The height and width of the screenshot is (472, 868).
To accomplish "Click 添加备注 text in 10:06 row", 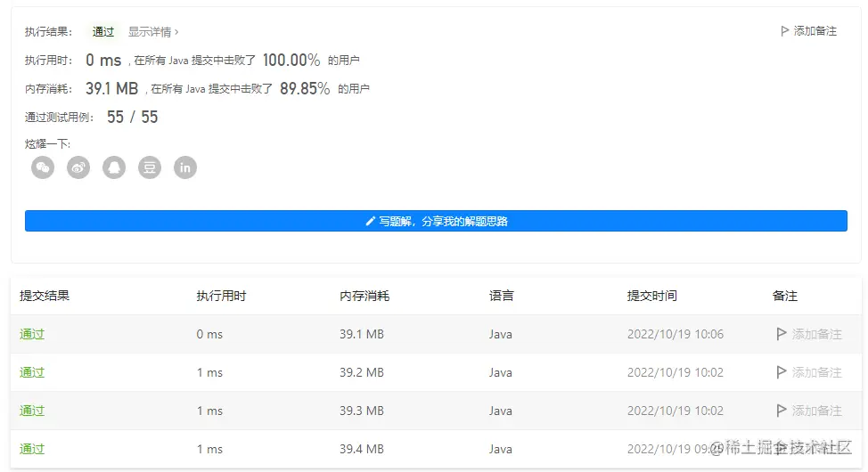I will [816, 334].
